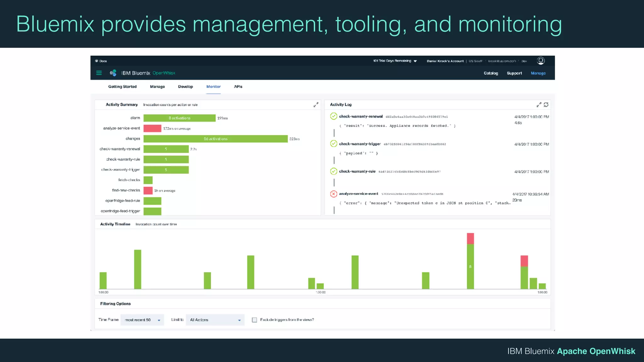Click the red top of the tallest timeline bar
The width and height of the screenshot is (644, 362).
[x=470, y=239]
